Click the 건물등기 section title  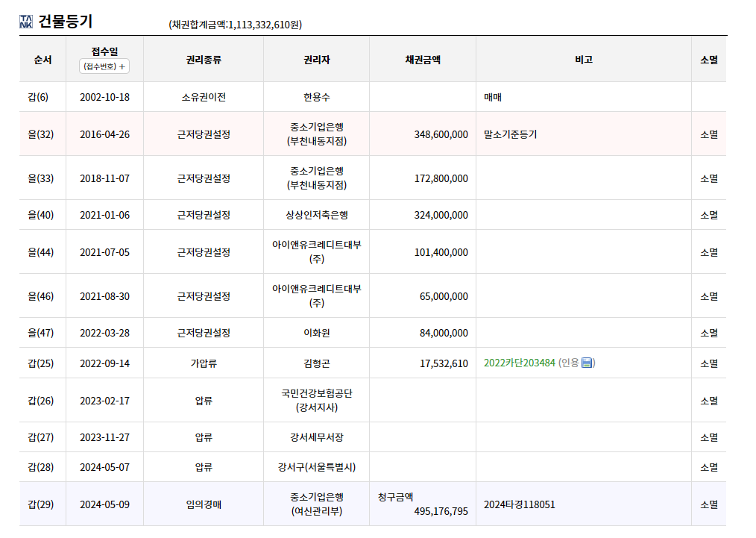point(65,22)
